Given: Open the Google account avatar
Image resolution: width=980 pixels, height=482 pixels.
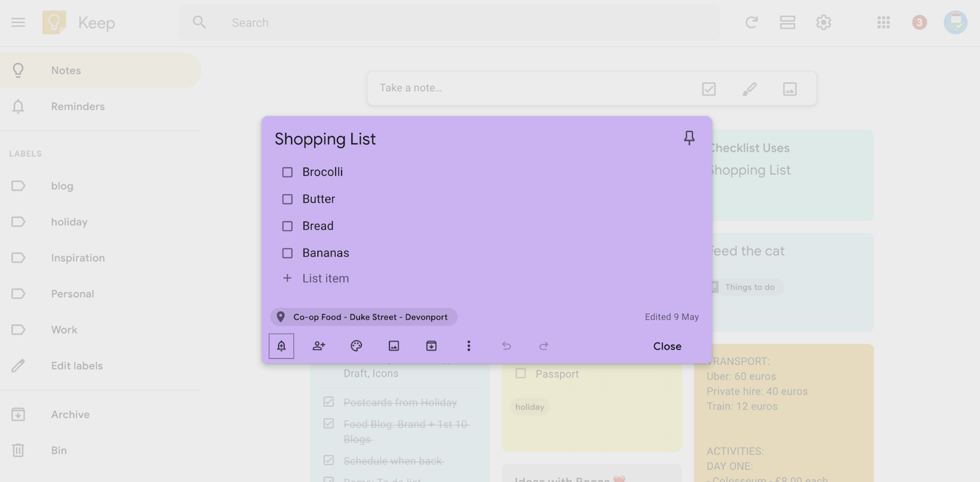Looking at the screenshot, I should pos(955,22).
